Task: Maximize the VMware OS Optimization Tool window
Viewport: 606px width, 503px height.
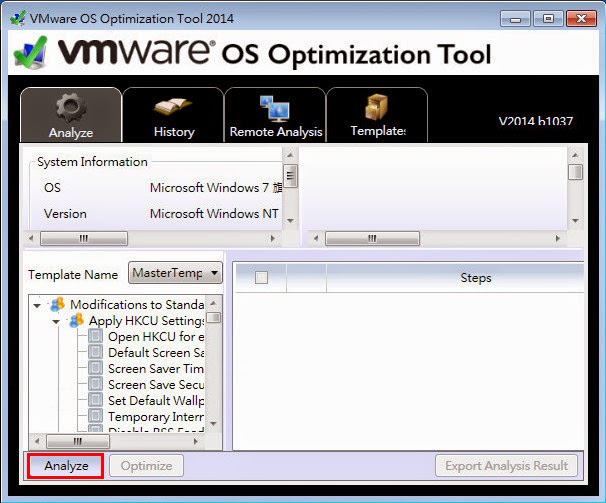Action: 548,19
